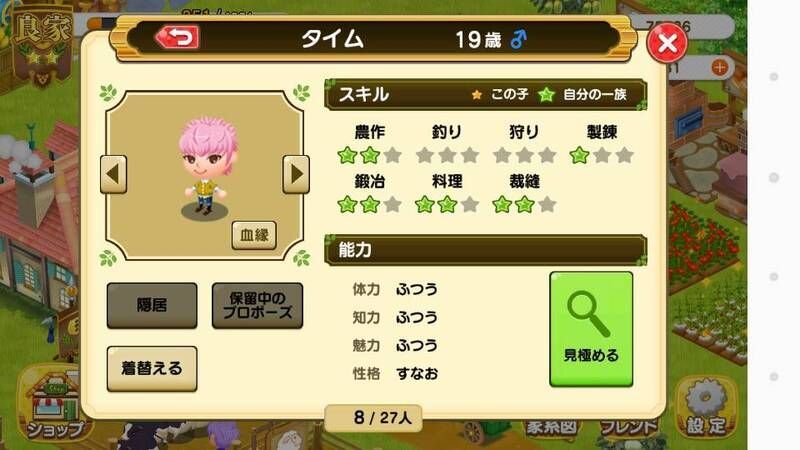800x450 pixels.
Task: Close the character dialog with red X
Action: click(x=667, y=43)
